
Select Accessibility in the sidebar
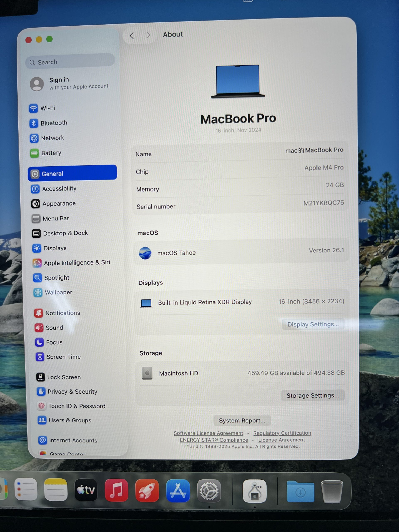pyautogui.click(x=59, y=188)
